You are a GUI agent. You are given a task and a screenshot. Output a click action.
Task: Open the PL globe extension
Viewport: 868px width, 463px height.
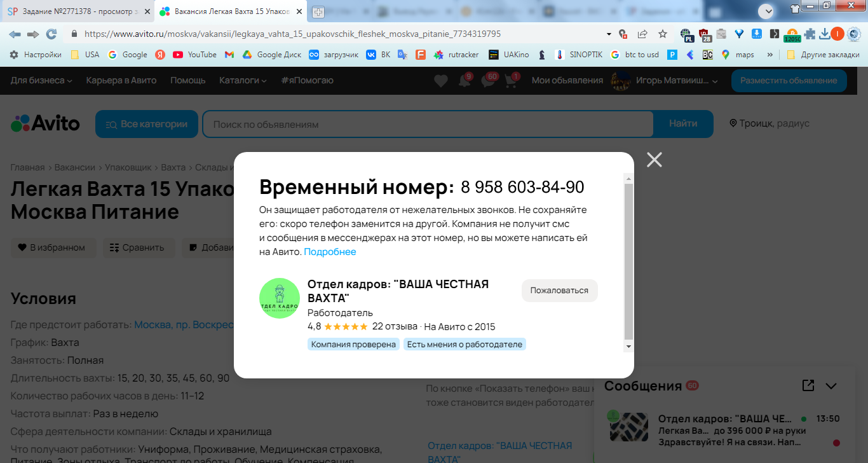tap(686, 34)
